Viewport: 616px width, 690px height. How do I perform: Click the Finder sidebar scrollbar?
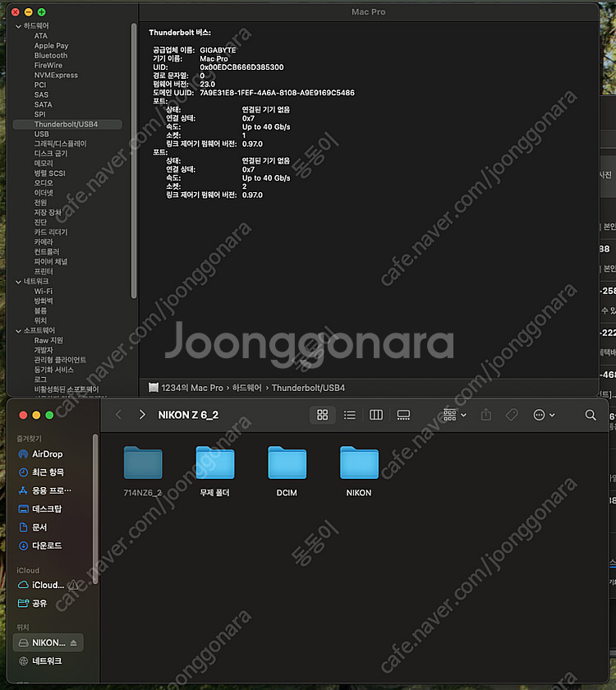click(95, 509)
